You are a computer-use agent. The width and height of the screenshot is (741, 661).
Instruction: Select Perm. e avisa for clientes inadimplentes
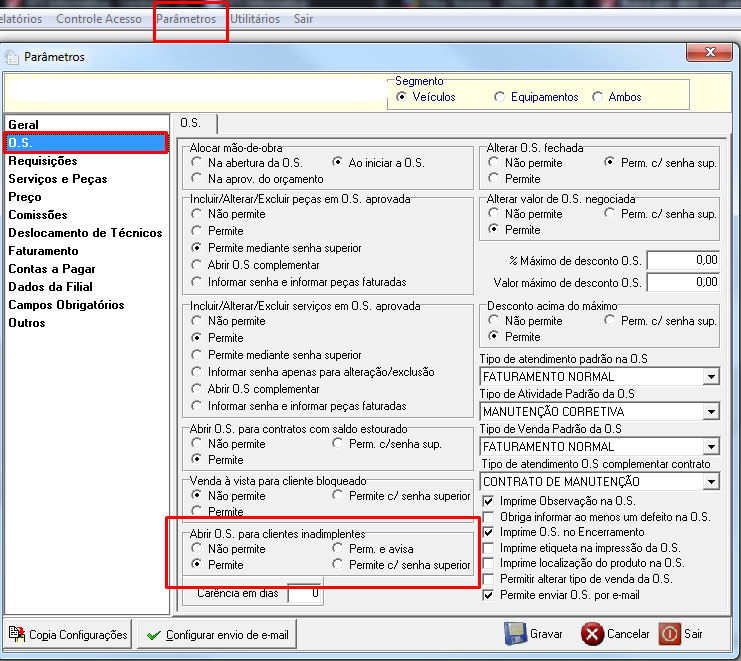(337, 548)
